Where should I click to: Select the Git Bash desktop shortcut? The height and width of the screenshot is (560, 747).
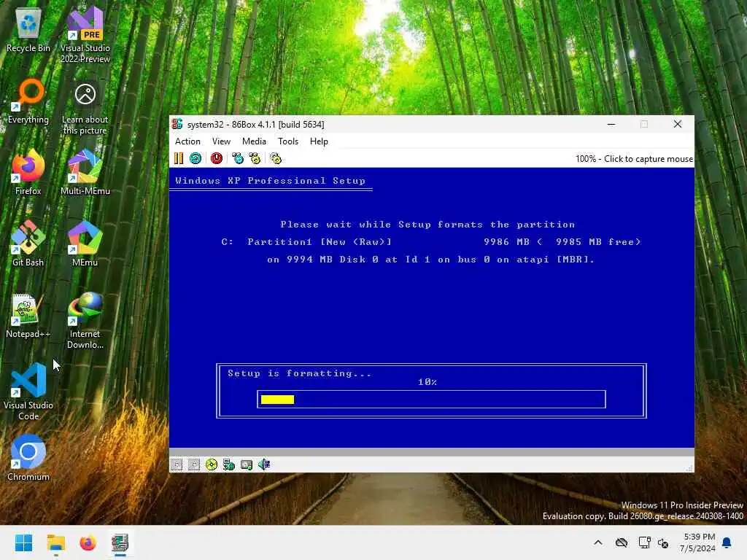28,244
